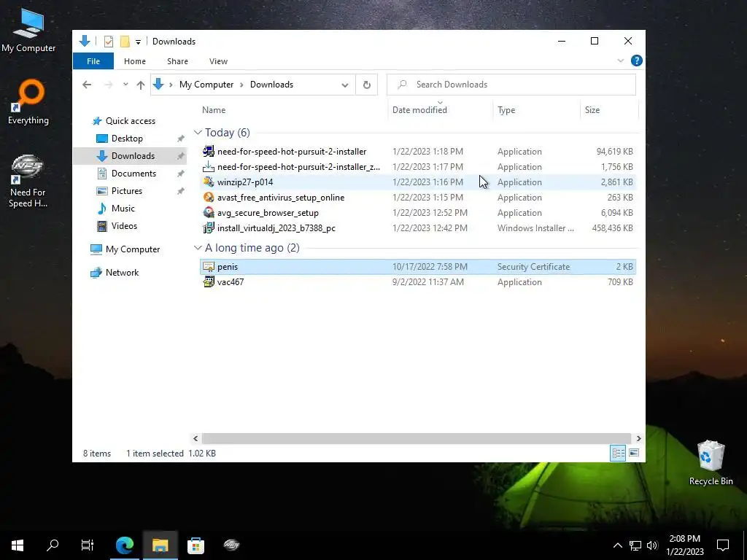Open Desktop in the navigation pane
Screen dimensions: 747x560
coord(127,138)
